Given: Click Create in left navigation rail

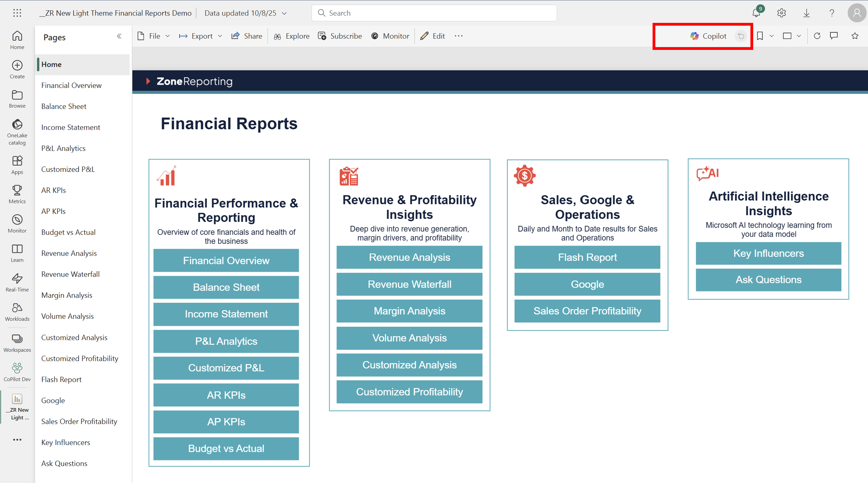Looking at the screenshot, I should pos(17,69).
